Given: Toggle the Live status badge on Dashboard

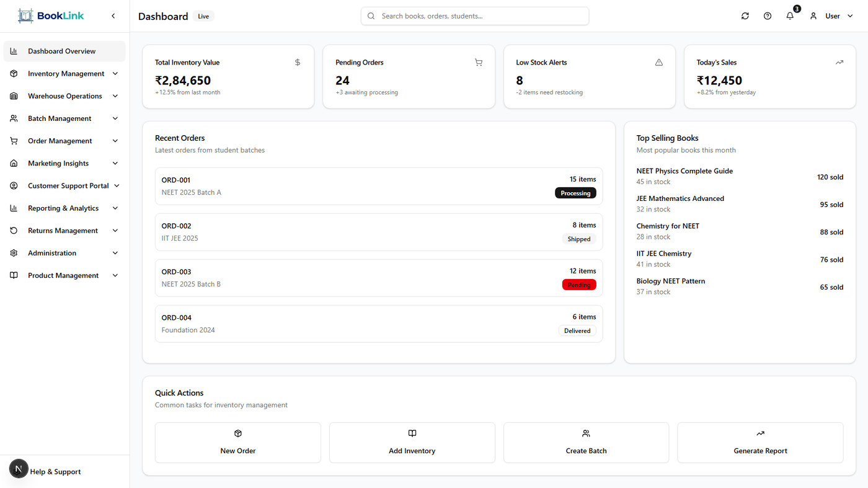Looking at the screenshot, I should tap(203, 16).
